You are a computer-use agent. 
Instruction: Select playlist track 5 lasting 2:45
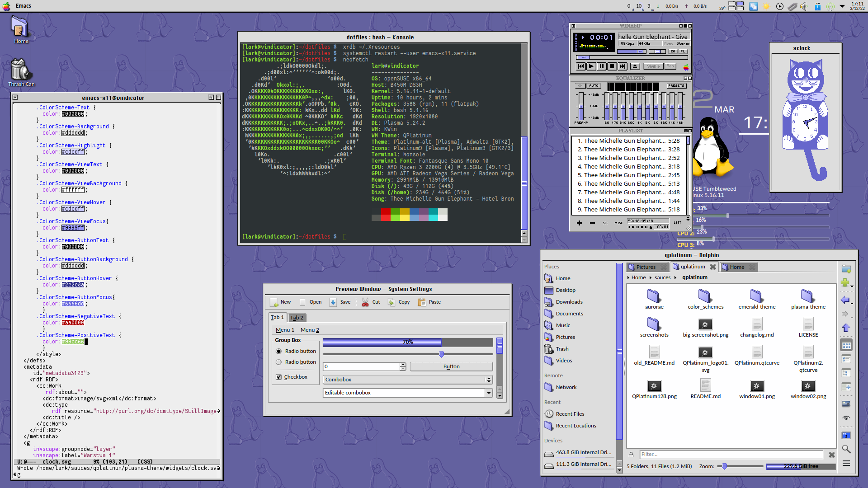[629, 175]
